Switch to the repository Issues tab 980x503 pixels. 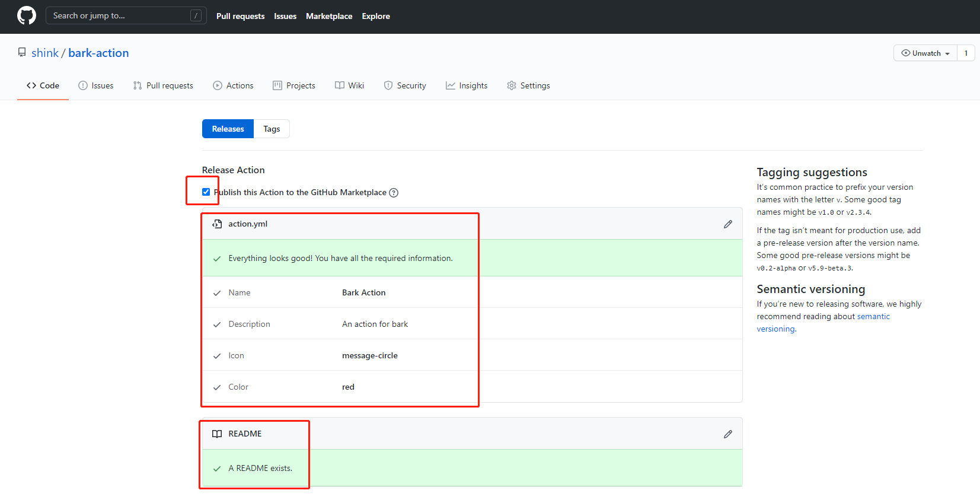click(x=96, y=85)
